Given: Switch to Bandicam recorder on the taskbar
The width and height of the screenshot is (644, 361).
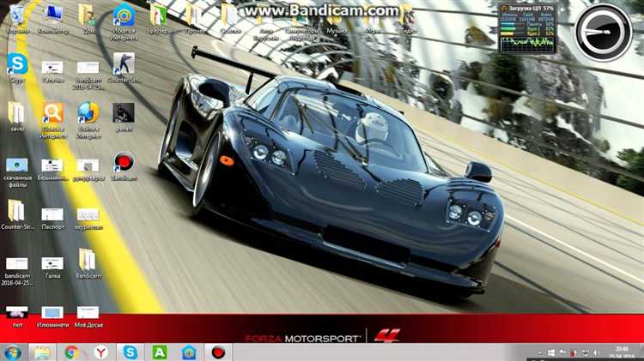Looking at the screenshot, I should tap(218, 352).
